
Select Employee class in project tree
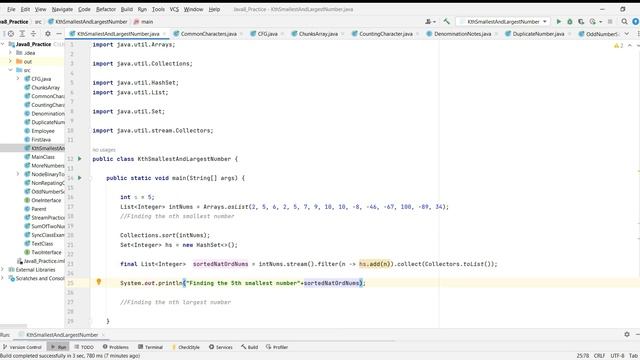(40, 131)
